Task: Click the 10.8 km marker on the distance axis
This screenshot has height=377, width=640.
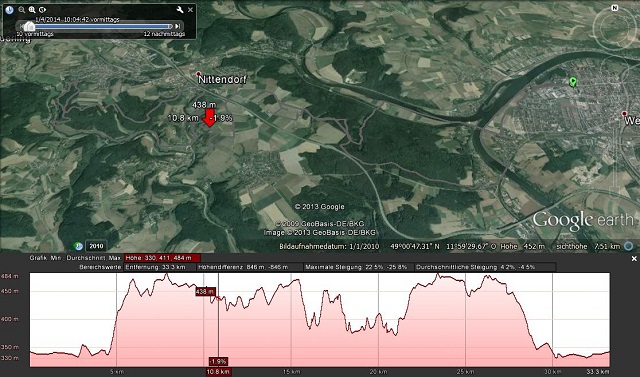Action: coord(218,372)
